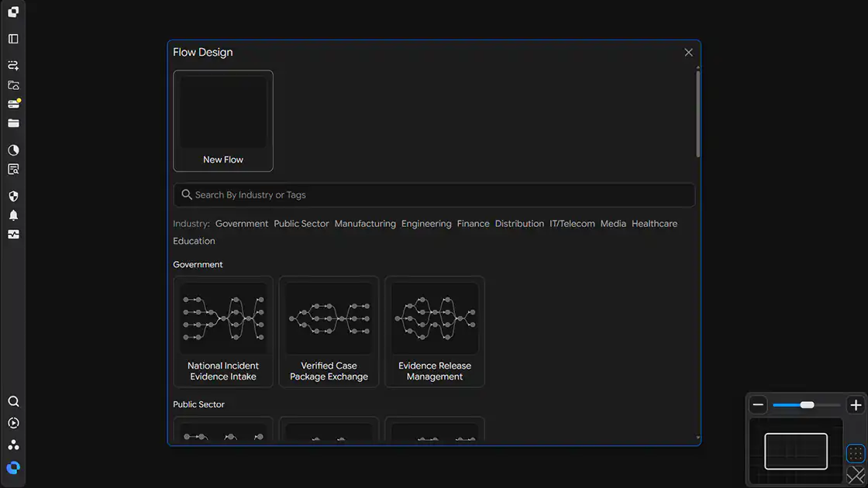Select National Incident Evidence Intake template
Image resolution: width=868 pixels, height=488 pixels.
[223, 332]
